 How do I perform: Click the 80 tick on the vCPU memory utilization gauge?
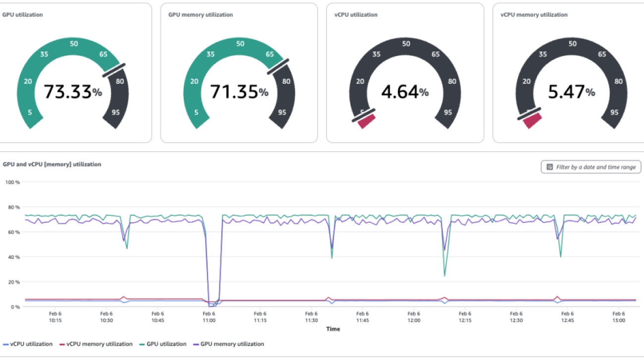coord(618,82)
